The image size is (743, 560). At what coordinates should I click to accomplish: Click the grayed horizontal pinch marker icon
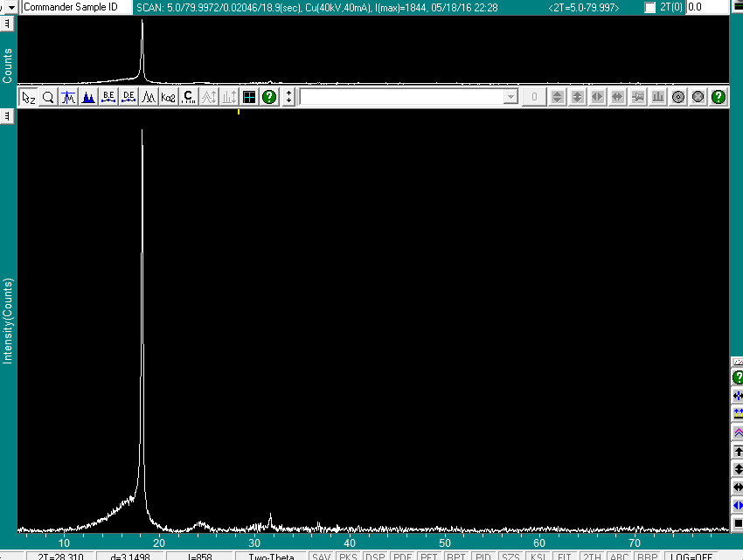[x=638, y=97]
